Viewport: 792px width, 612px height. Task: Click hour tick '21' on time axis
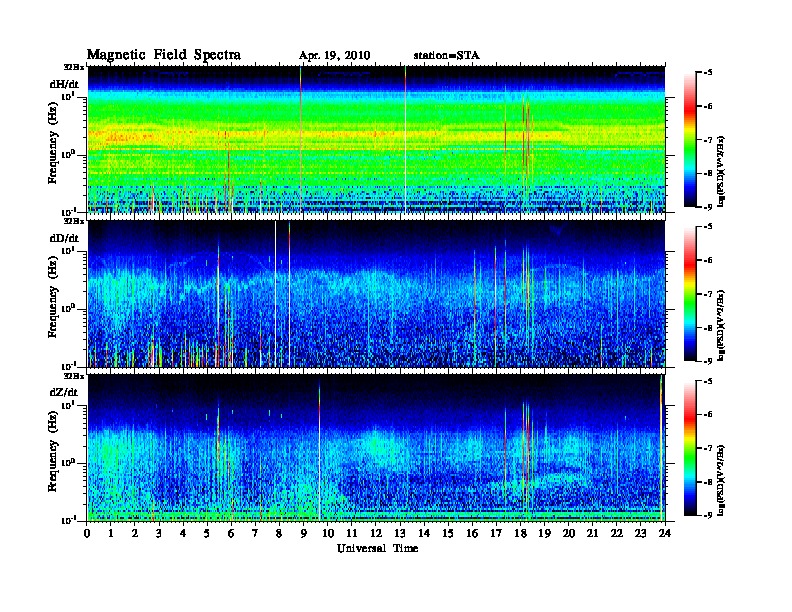592,533
